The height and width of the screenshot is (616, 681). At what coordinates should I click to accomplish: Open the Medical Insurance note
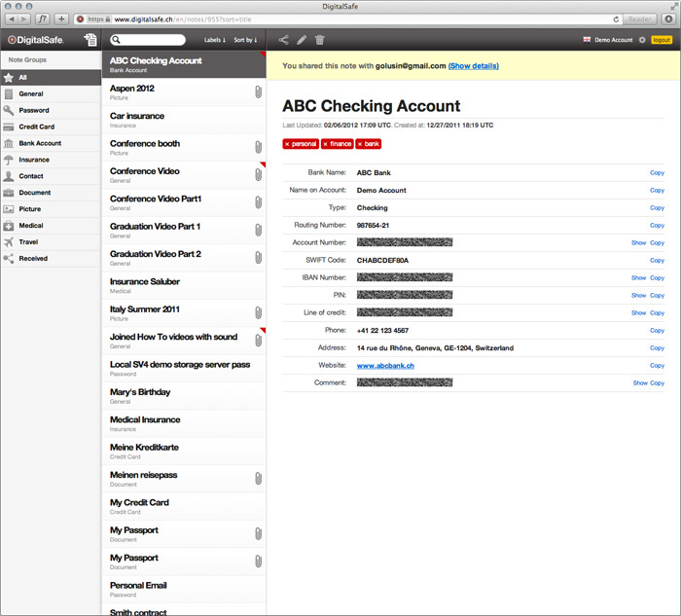coord(184,423)
